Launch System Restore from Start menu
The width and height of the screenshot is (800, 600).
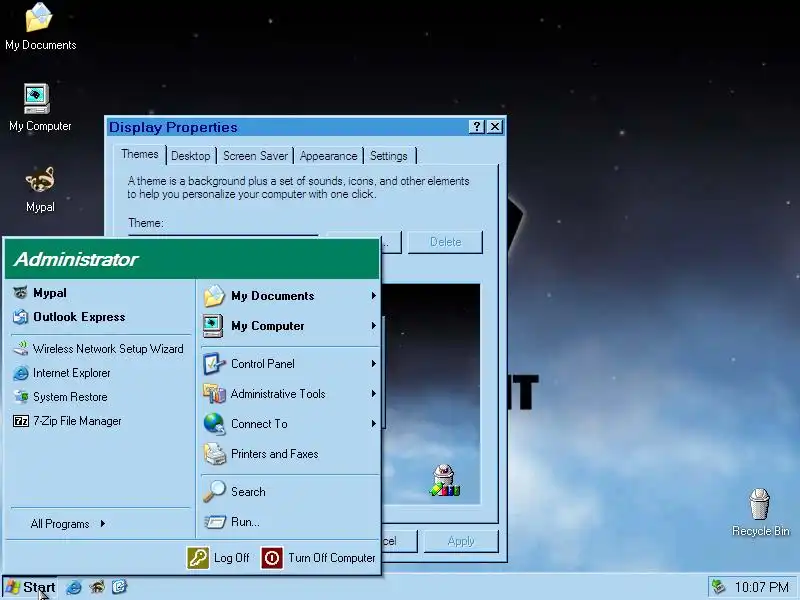point(101,397)
